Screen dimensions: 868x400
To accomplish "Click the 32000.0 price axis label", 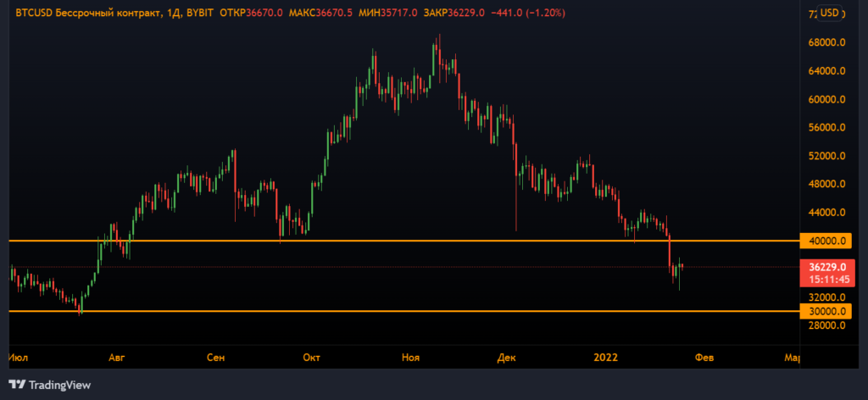I will [826, 297].
